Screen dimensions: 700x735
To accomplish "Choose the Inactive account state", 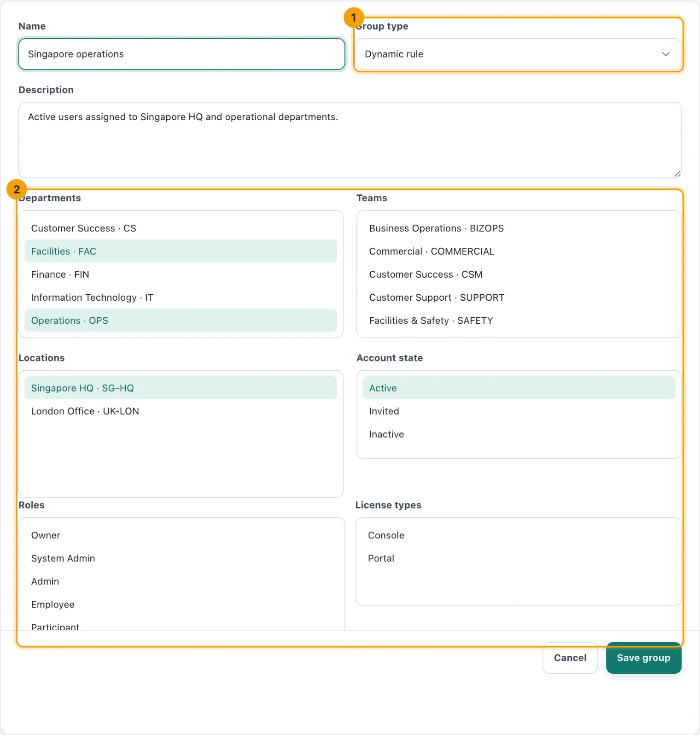I will pos(519,434).
